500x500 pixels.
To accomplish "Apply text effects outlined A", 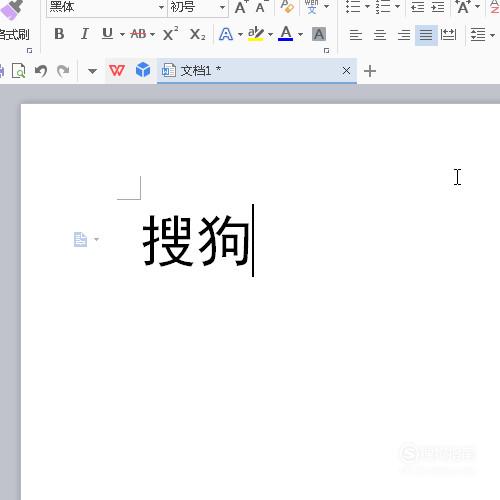I will pos(226,34).
